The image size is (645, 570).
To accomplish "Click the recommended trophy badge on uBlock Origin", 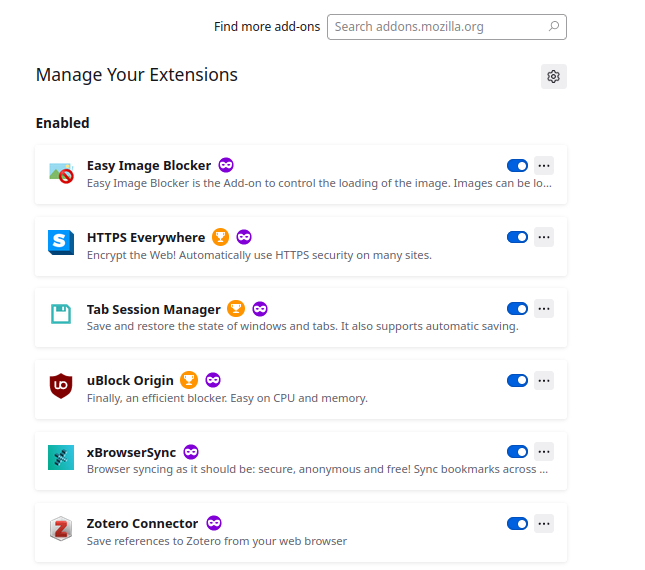I will [190, 380].
